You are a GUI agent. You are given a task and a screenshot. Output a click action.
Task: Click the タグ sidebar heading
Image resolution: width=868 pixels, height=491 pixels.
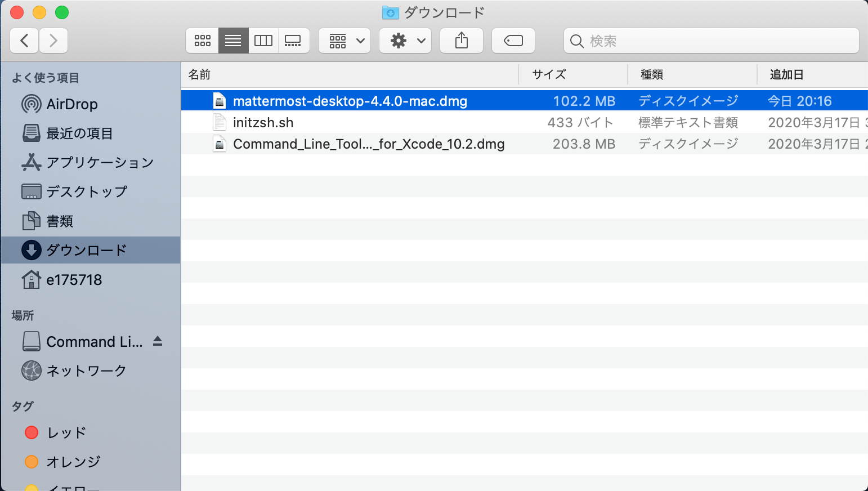[x=23, y=406]
